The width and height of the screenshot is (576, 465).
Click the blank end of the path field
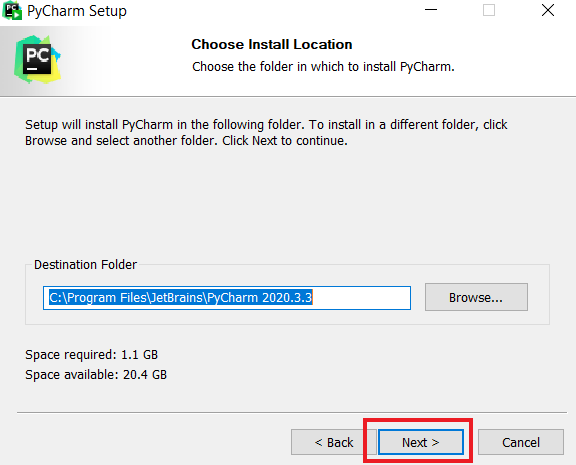tap(361, 298)
